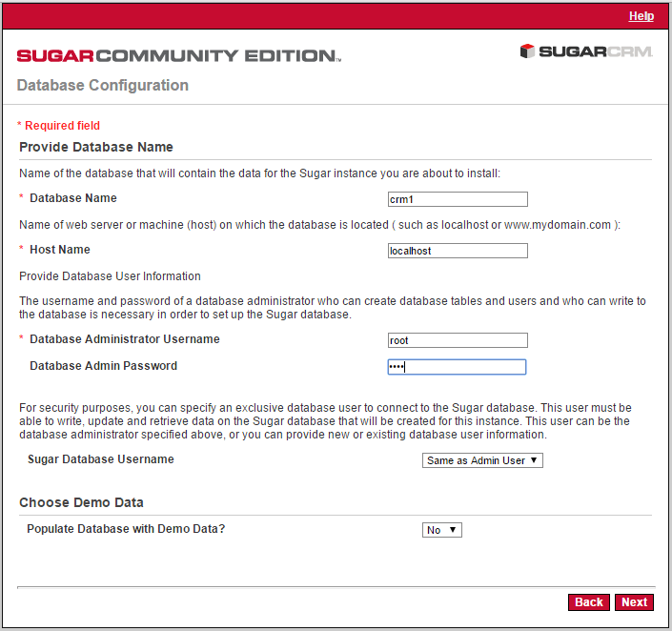This screenshot has width=672, height=631.
Task: Click the Populate Database with Demo Data label
Action: (x=126, y=529)
